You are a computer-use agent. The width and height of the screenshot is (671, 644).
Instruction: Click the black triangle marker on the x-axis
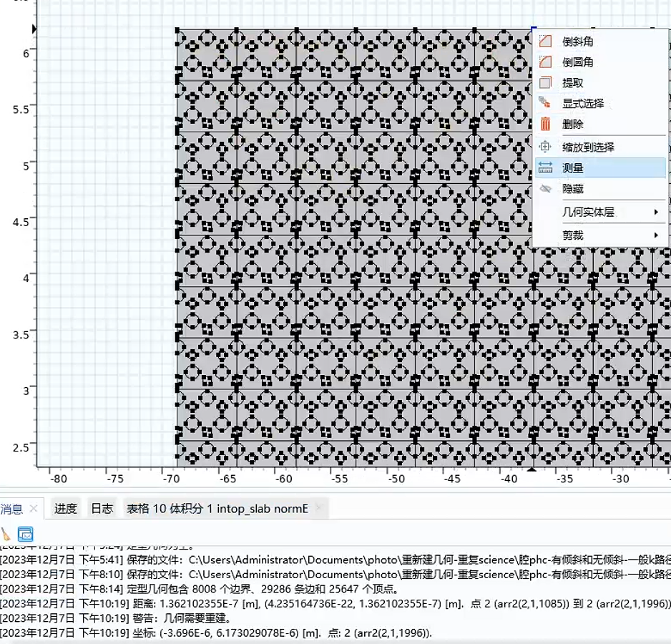coord(531,469)
